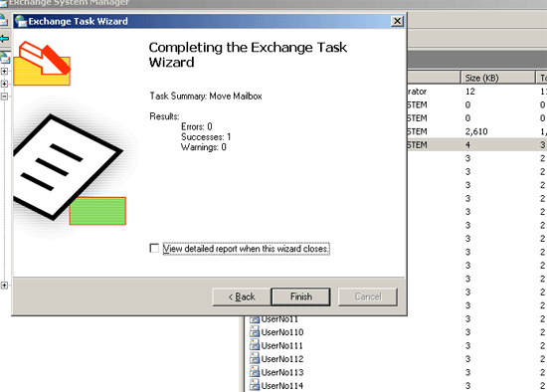
Task: Select the UserNo114 mailbox row
Action: pyautogui.click(x=396, y=385)
